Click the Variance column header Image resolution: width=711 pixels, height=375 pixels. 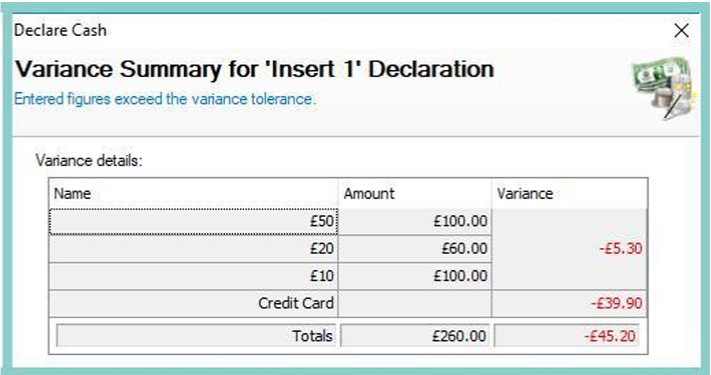point(570,194)
